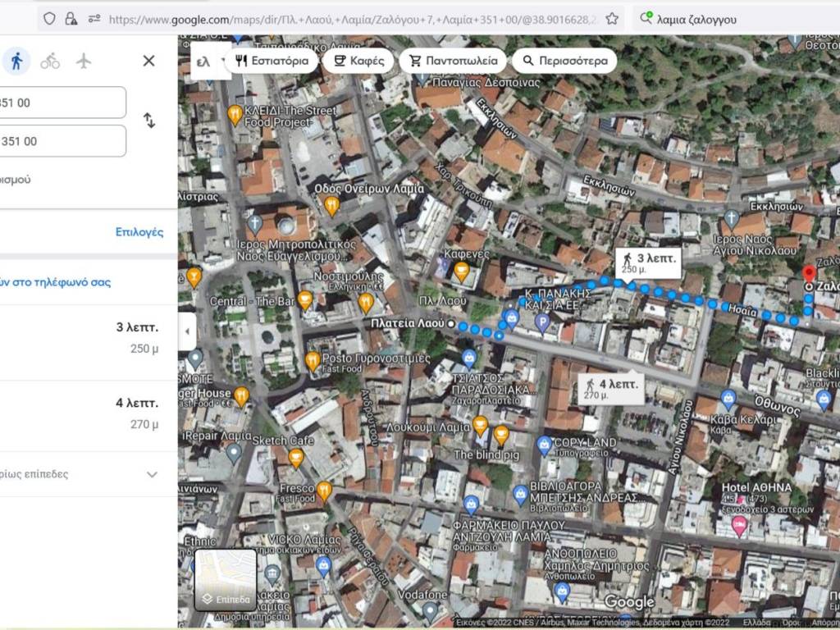Image resolution: width=840 pixels, height=630 pixels.
Task: Open the Επιλογές route options link
Action: coord(139,232)
